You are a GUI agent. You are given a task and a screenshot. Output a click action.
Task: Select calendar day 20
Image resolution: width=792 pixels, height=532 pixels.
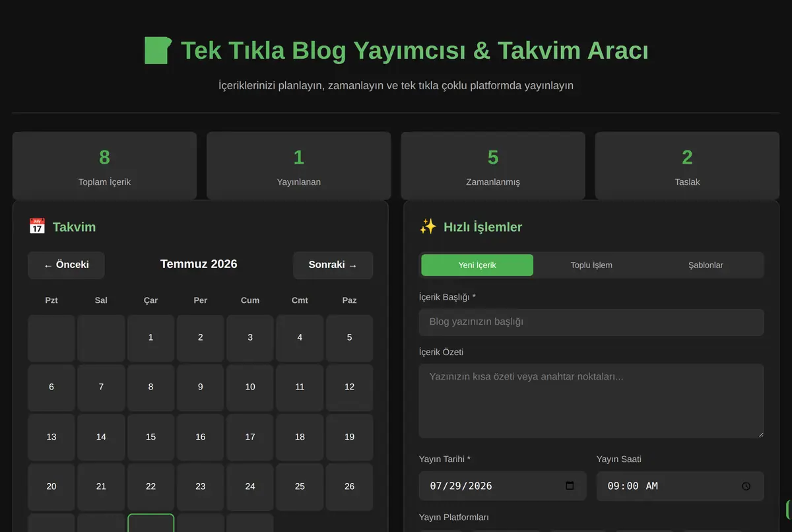51,486
